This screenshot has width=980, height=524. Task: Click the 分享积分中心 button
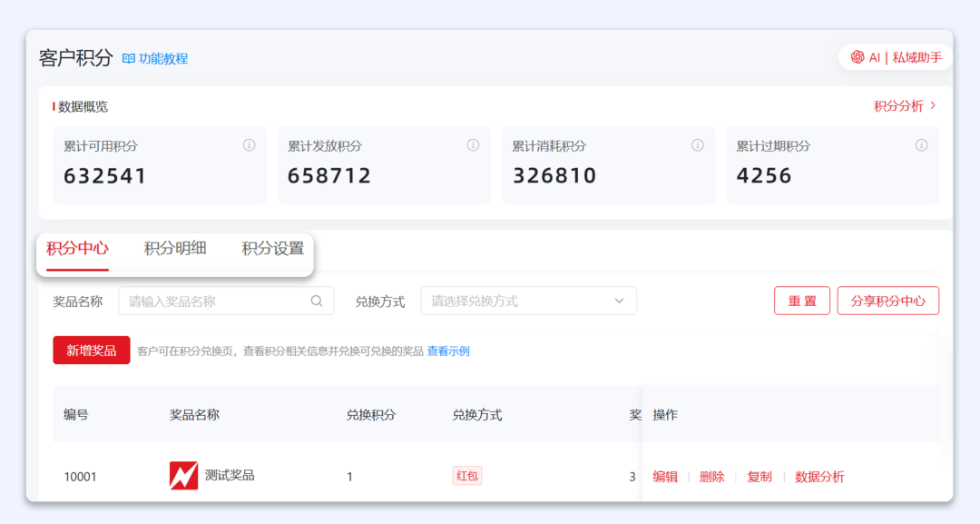887,301
